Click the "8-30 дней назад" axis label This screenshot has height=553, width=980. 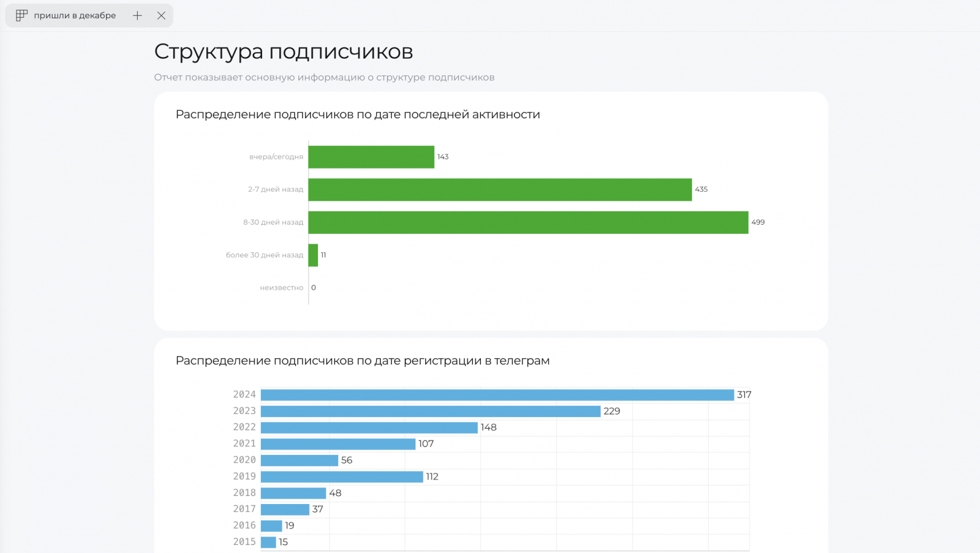[273, 222]
